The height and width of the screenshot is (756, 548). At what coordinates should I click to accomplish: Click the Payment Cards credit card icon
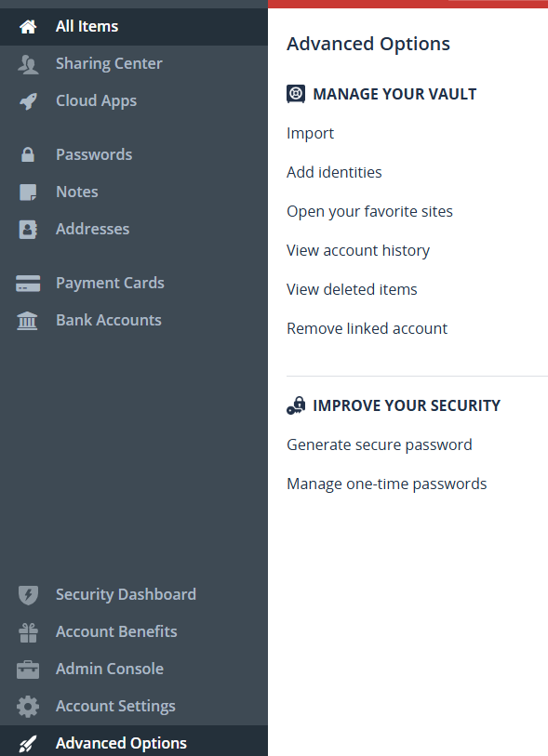[28, 284]
